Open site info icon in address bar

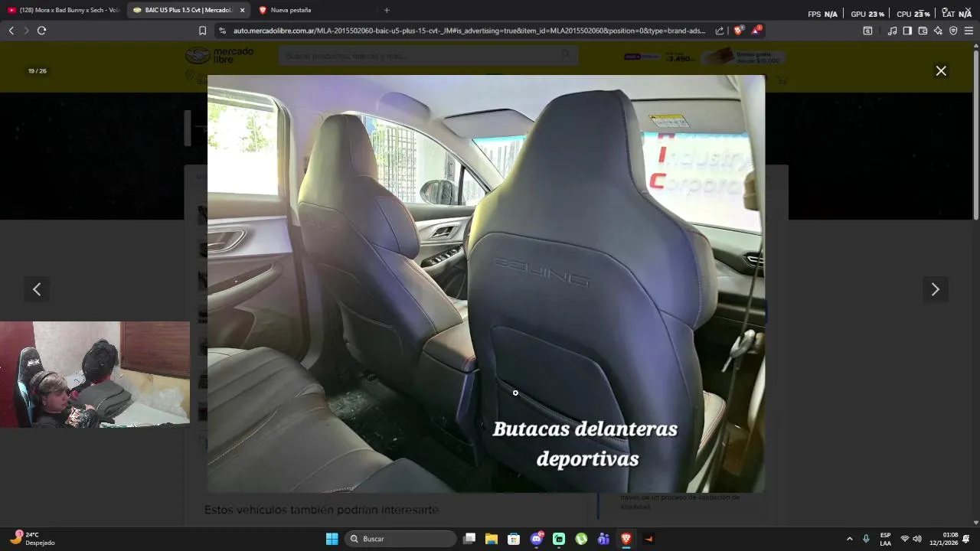[222, 31]
